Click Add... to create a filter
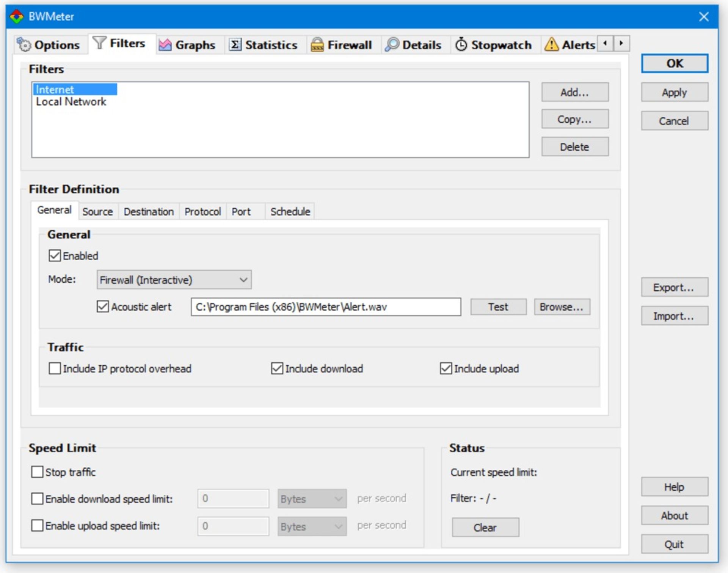Viewport: 728px width, 573px height. [575, 92]
